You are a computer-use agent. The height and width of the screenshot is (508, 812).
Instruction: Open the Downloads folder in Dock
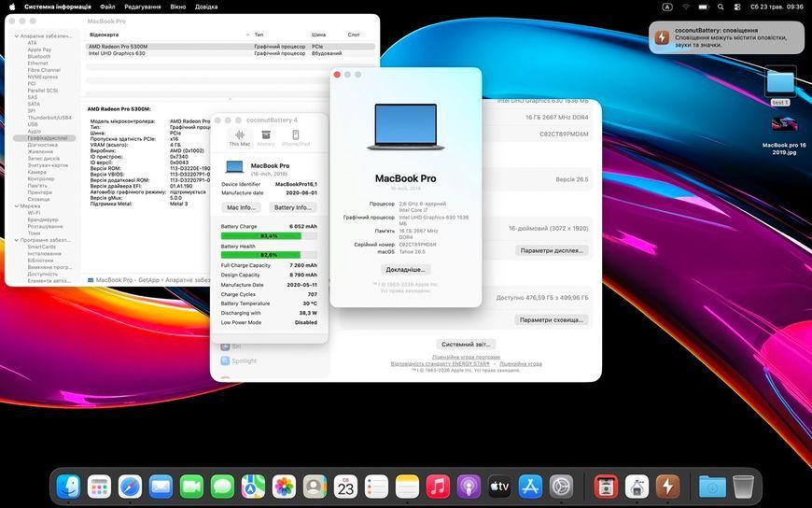pyautogui.click(x=712, y=487)
